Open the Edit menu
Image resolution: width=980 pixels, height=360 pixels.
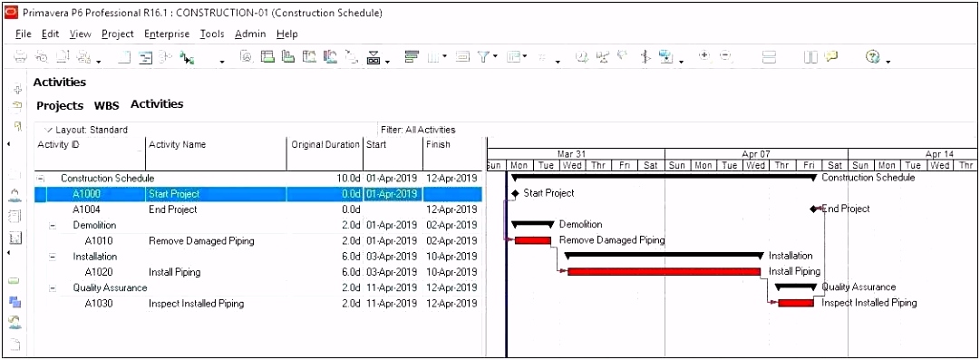(51, 34)
